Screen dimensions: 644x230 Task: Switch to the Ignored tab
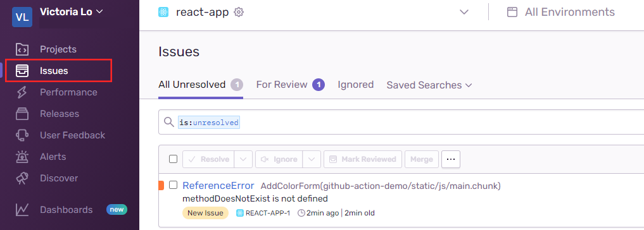356,85
